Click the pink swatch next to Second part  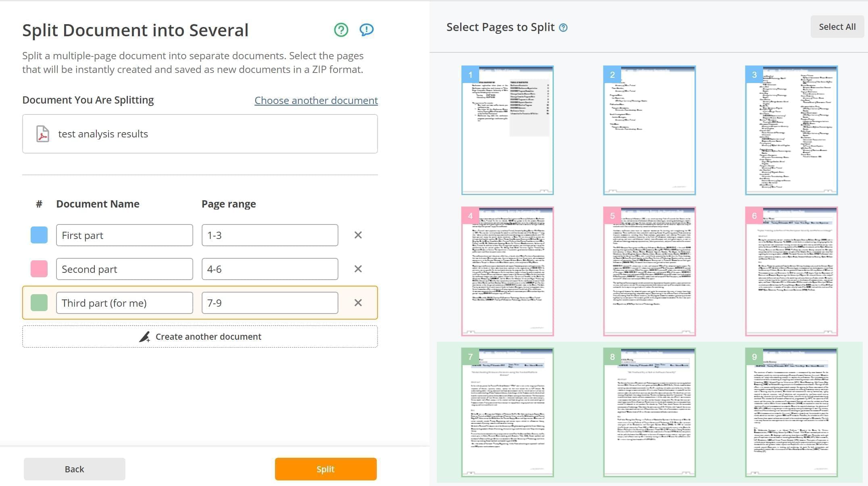[x=39, y=269]
